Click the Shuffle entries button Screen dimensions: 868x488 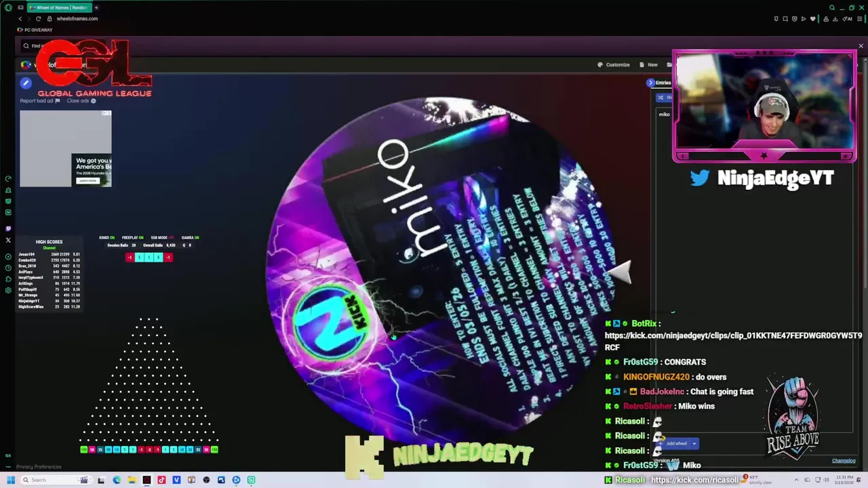click(x=665, y=97)
